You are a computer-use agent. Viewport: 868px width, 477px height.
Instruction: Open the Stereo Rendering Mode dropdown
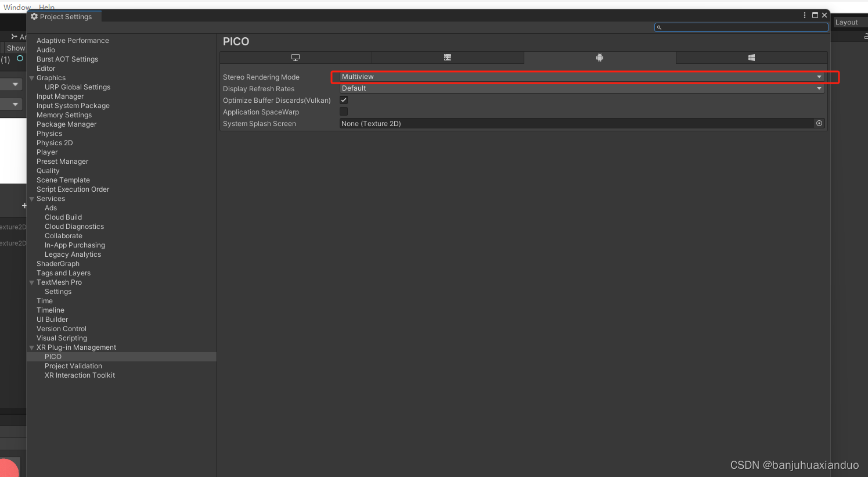(582, 77)
